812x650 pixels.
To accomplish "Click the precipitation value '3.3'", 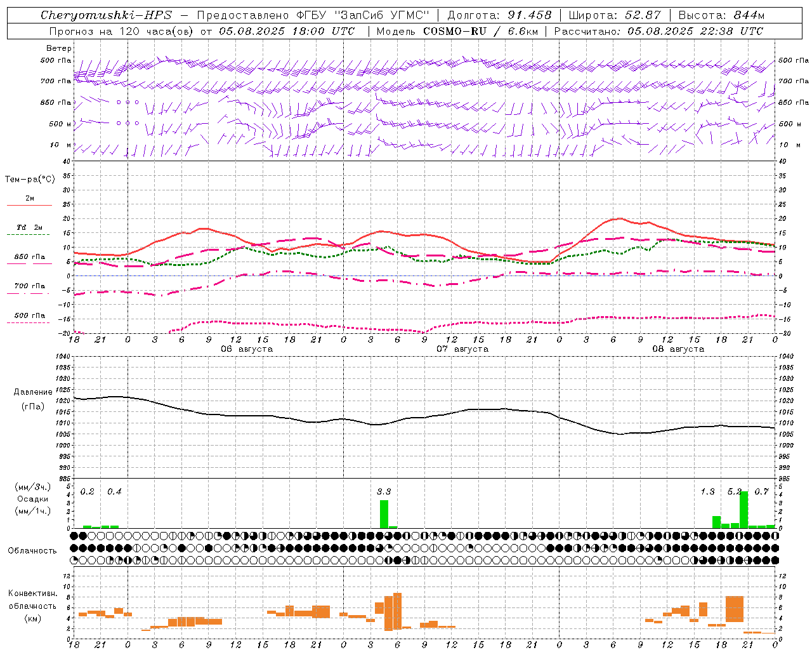I will (384, 491).
